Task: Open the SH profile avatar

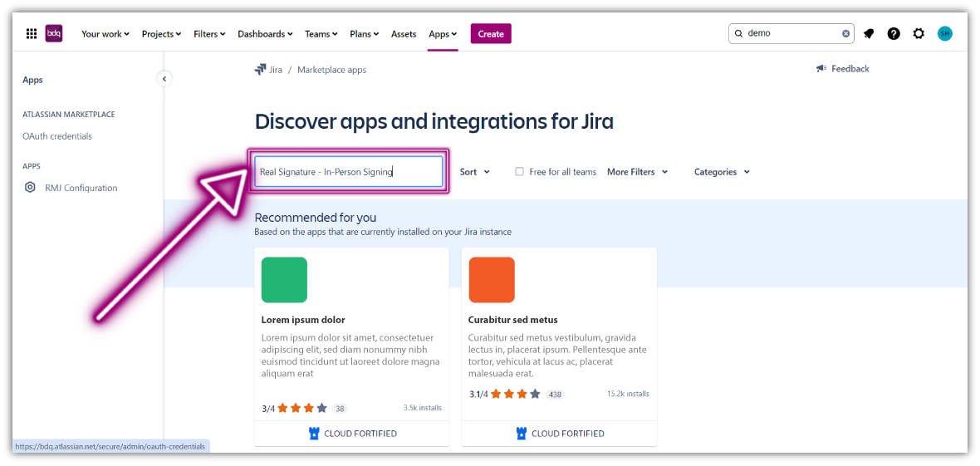Action: coord(945,34)
